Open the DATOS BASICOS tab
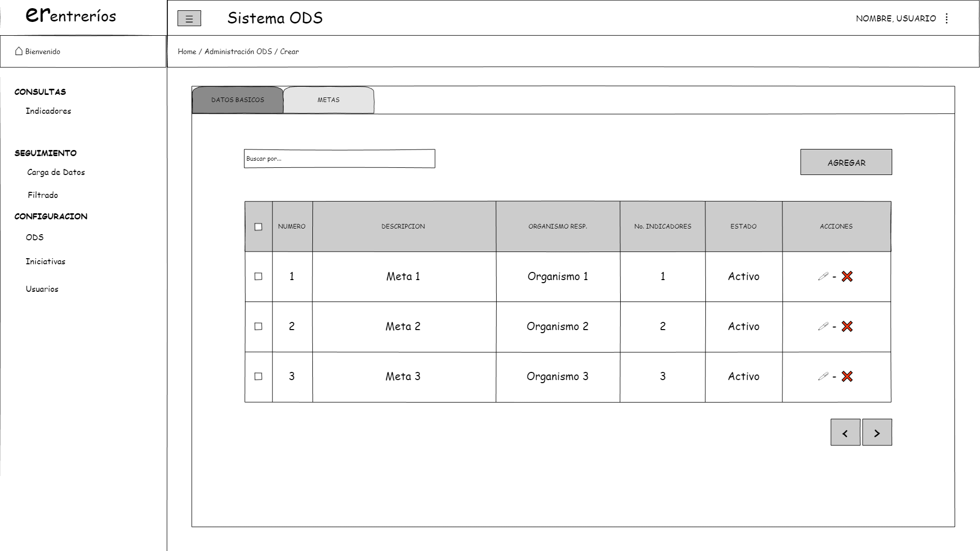The height and width of the screenshot is (551, 980). pos(238,100)
